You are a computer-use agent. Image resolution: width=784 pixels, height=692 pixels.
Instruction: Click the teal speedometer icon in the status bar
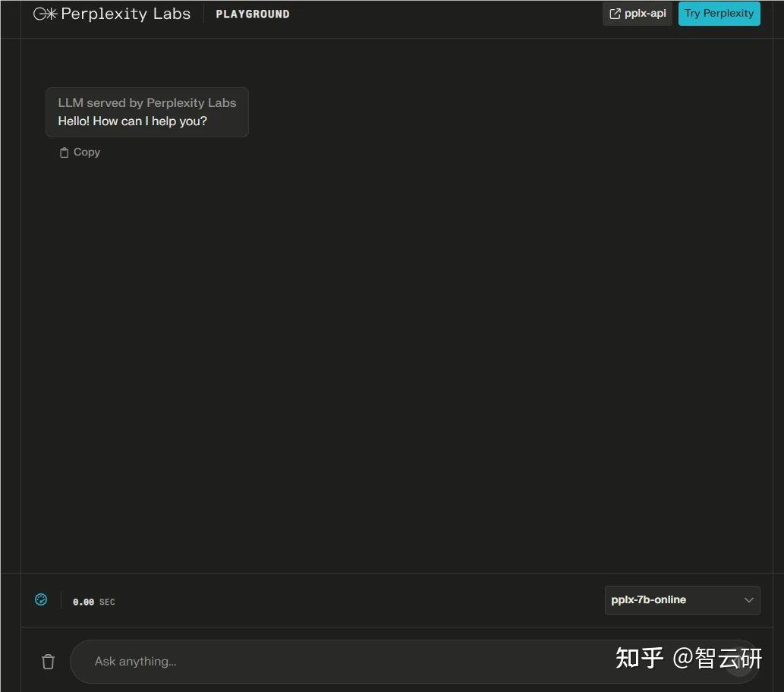(40, 599)
